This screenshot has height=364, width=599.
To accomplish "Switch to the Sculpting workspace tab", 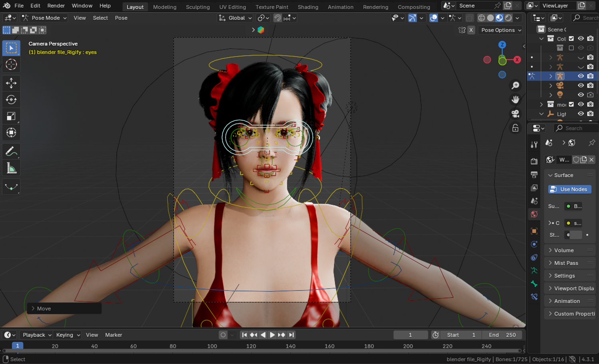I will [x=198, y=7].
